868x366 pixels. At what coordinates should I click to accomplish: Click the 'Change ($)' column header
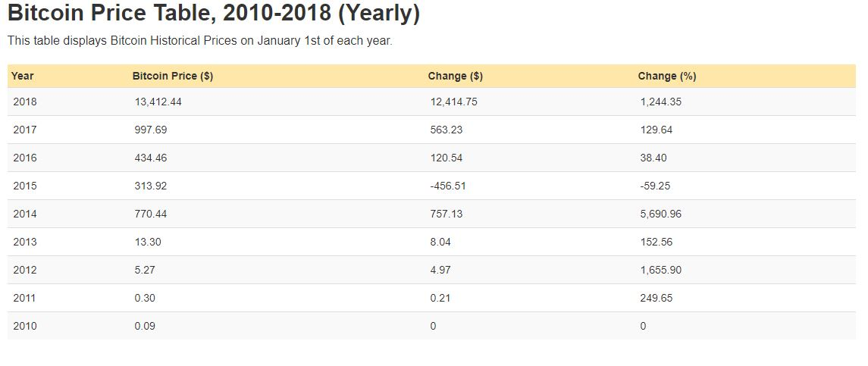455,77
